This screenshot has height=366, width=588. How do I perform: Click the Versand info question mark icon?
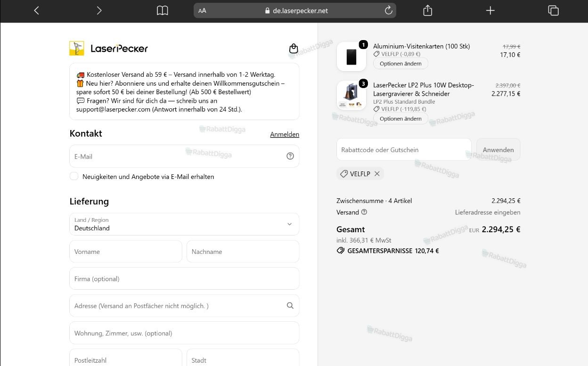coord(364,212)
